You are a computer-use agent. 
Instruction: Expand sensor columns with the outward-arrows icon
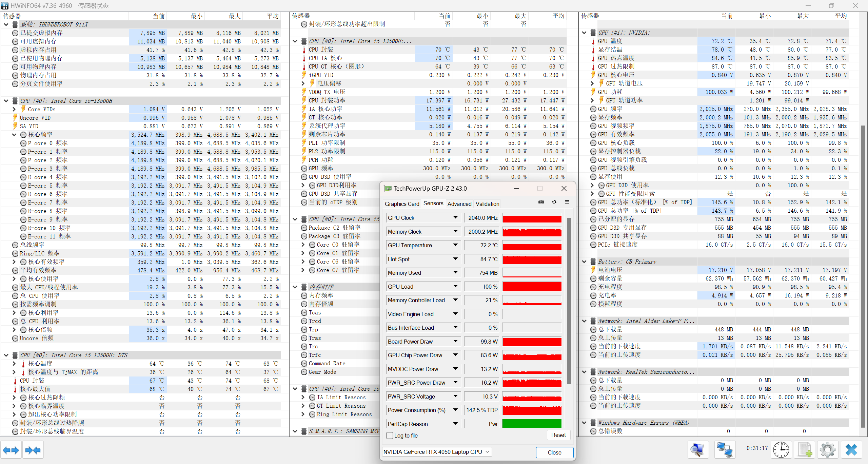point(11,450)
